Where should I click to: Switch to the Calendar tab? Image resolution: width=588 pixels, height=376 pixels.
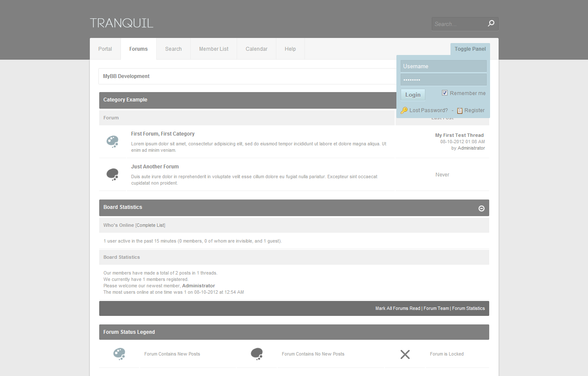256,49
